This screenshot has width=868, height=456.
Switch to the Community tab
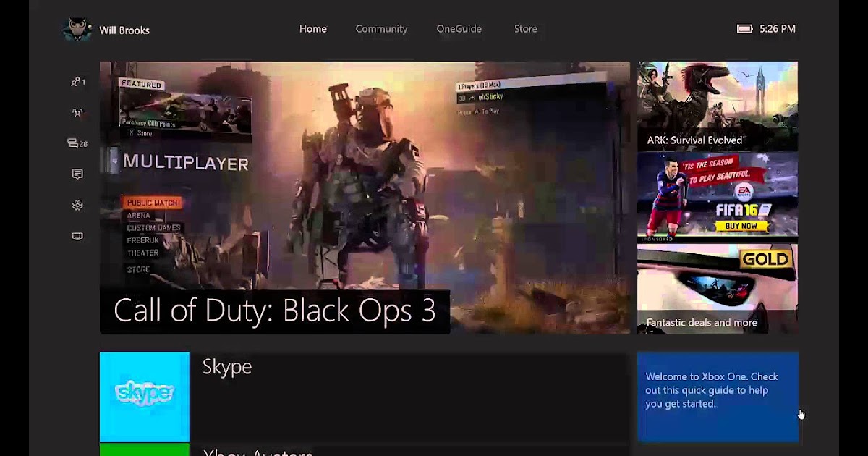381,29
